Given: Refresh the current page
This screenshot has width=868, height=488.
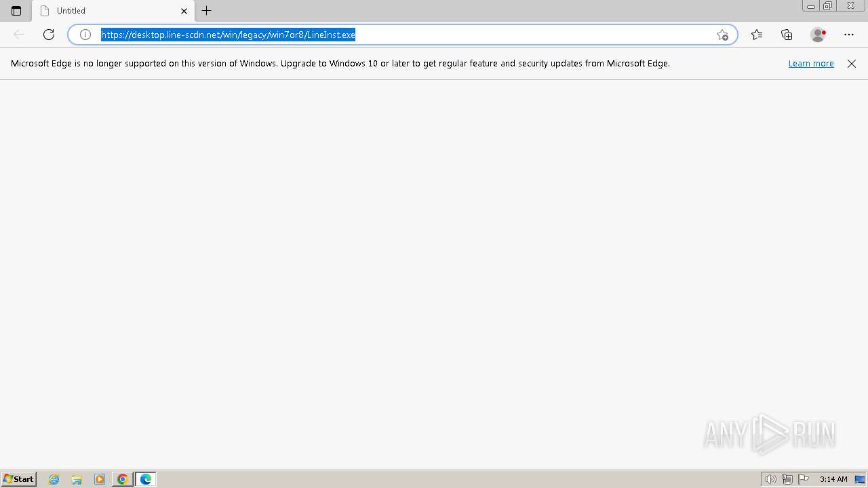Looking at the screenshot, I should [x=49, y=35].
